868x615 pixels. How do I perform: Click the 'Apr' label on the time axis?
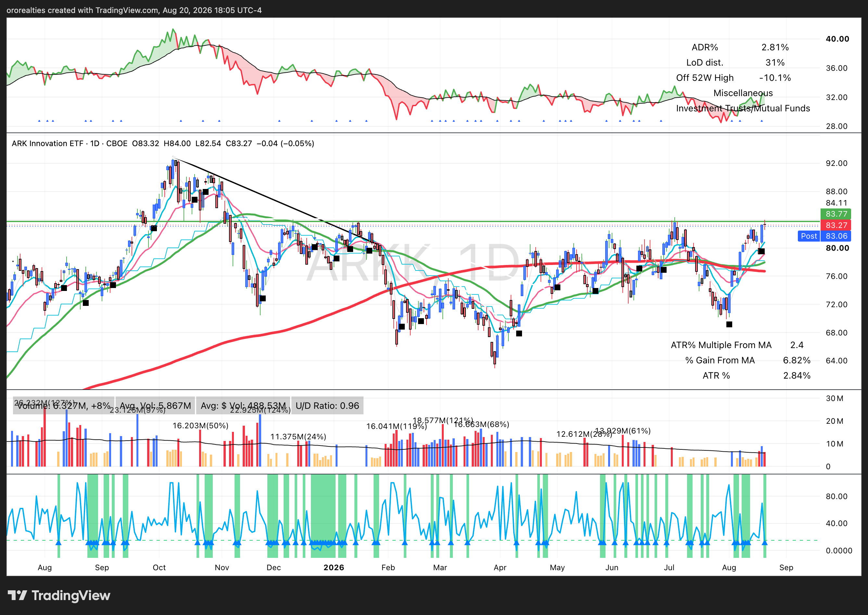[500, 568]
